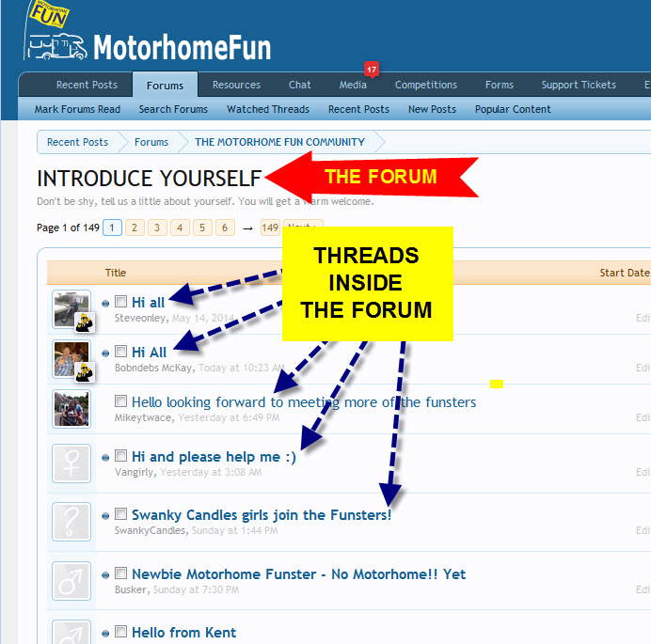Open the Media tab
This screenshot has width=651, height=644.
(353, 85)
